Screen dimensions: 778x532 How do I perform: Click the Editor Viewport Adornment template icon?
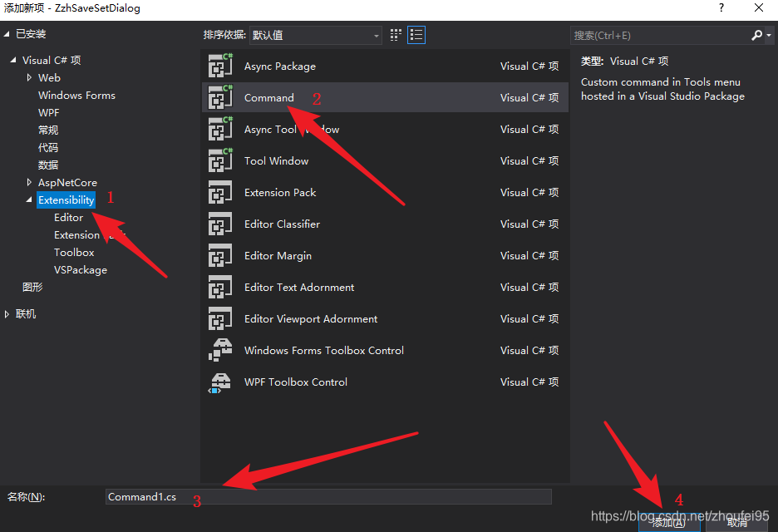[x=220, y=318]
